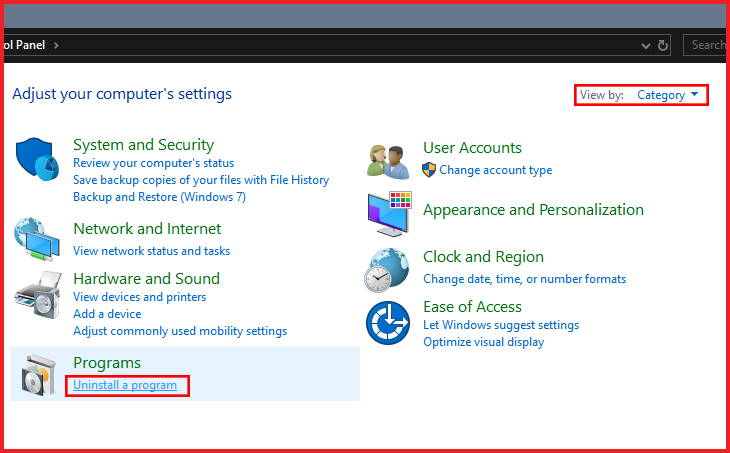Open Network and Internet category
This screenshot has width=730, height=453.
147,229
